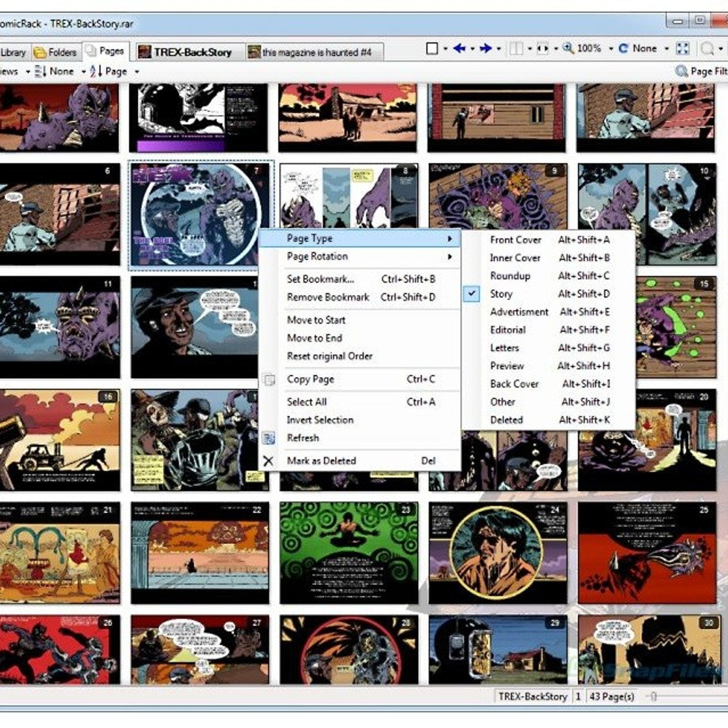Click TREX-BackStory in the status bar
This screenshot has height=728, width=728.
(x=532, y=697)
